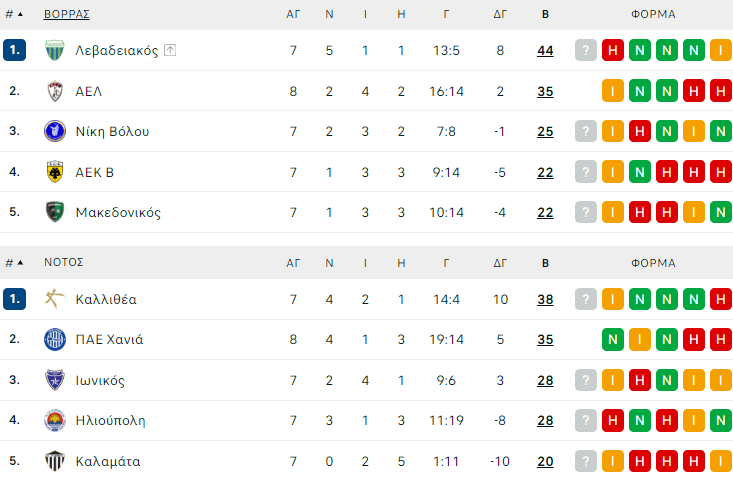
Task: Click the Καλλιθέα team crest icon
Action: 55,299
